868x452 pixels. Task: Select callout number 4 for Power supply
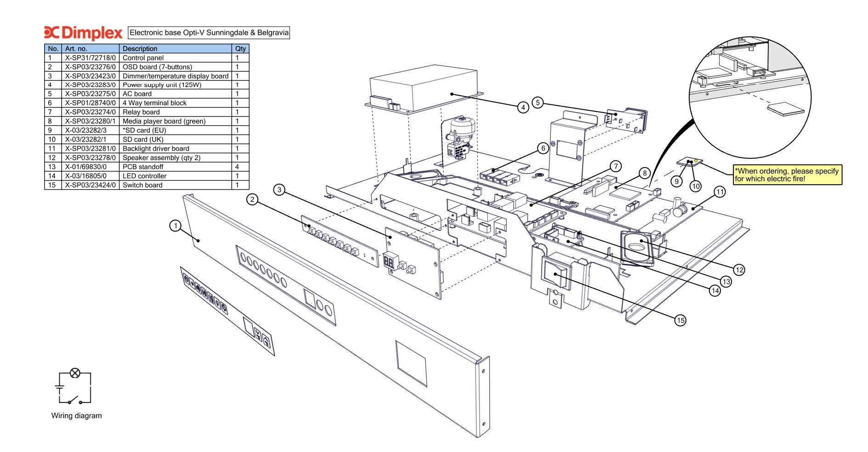(523, 107)
